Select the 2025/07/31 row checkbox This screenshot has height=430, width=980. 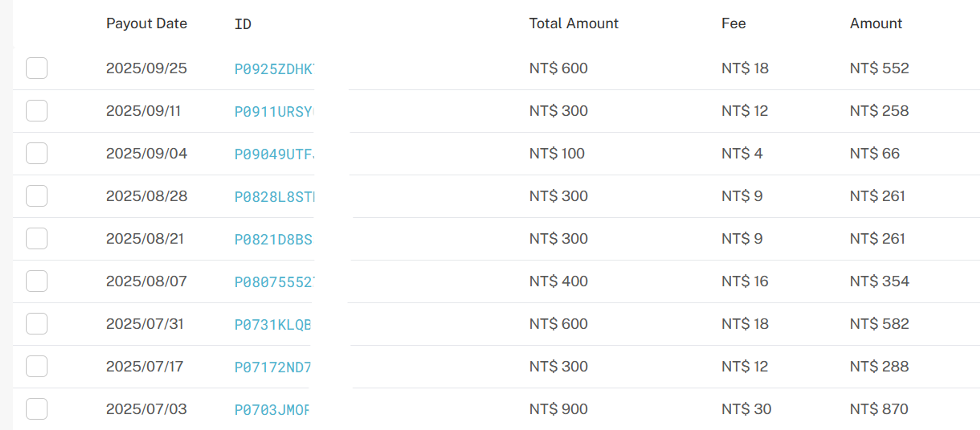[x=37, y=324]
